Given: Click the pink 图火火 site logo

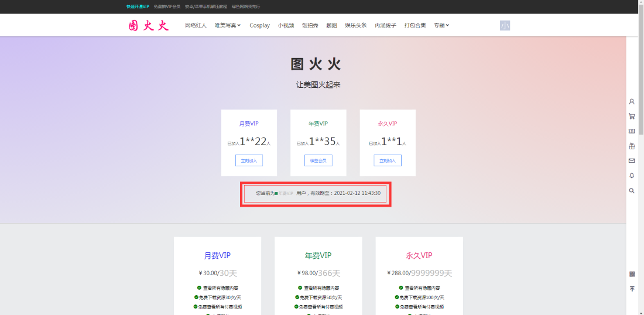Looking at the screenshot, I should click(x=149, y=25).
